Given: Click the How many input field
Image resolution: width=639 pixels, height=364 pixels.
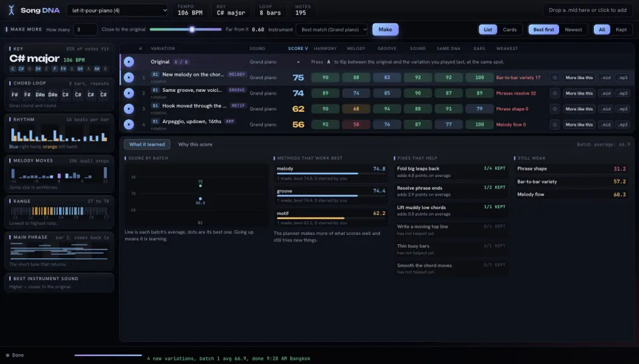Looking at the screenshot, I should tap(85, 29).
